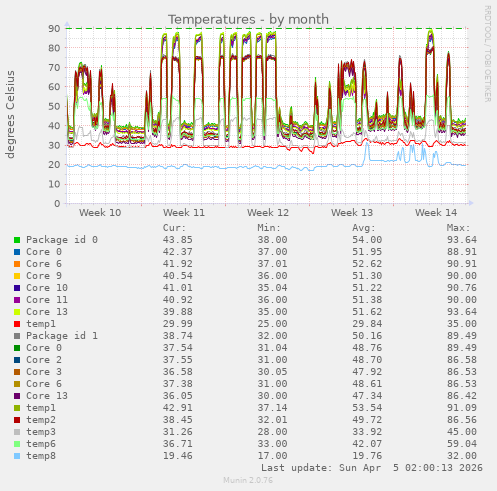Click the min value 25.00 for temp1
Image resolution: width=497 pixels, height=491 pixels.
[x=272, y=324]
